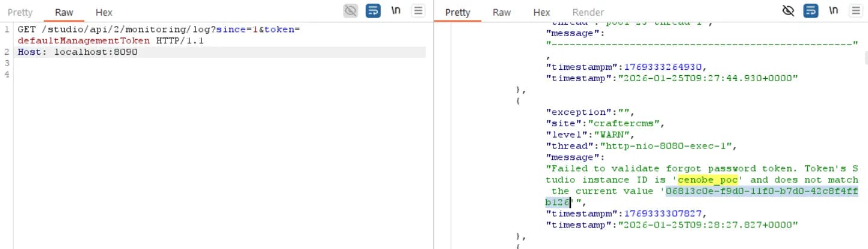
Task: Show non-printable characters (\n) in response panel
Action: [x=833, y=11]
